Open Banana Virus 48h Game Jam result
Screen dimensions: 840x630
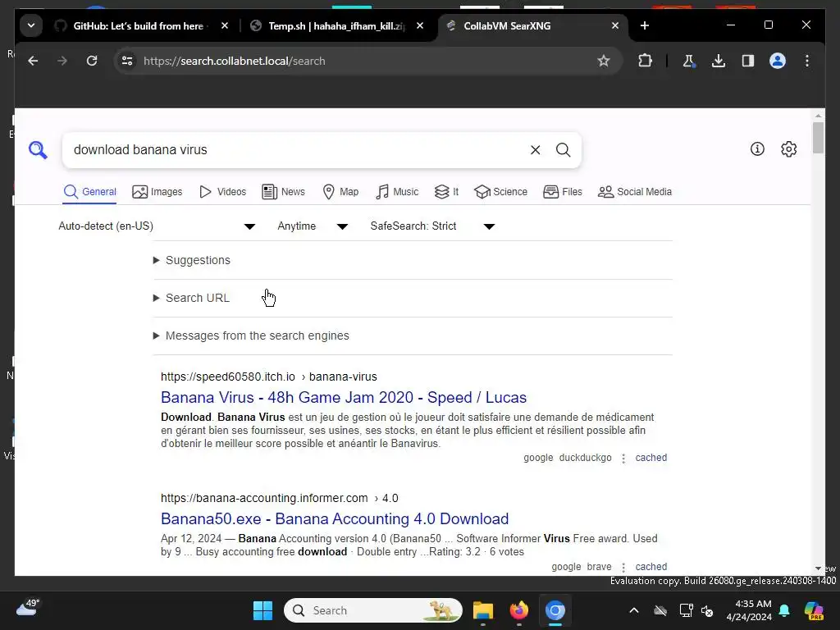coord(344,398)
